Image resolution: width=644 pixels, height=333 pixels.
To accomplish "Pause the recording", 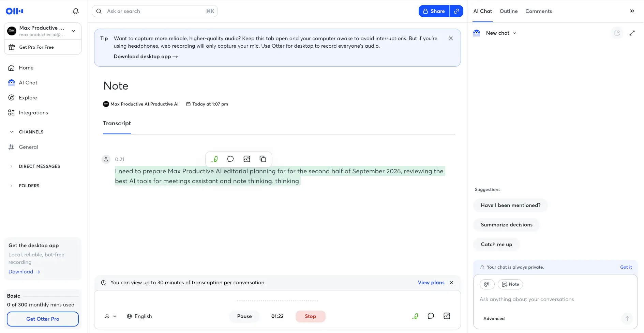I will point(244,316).
